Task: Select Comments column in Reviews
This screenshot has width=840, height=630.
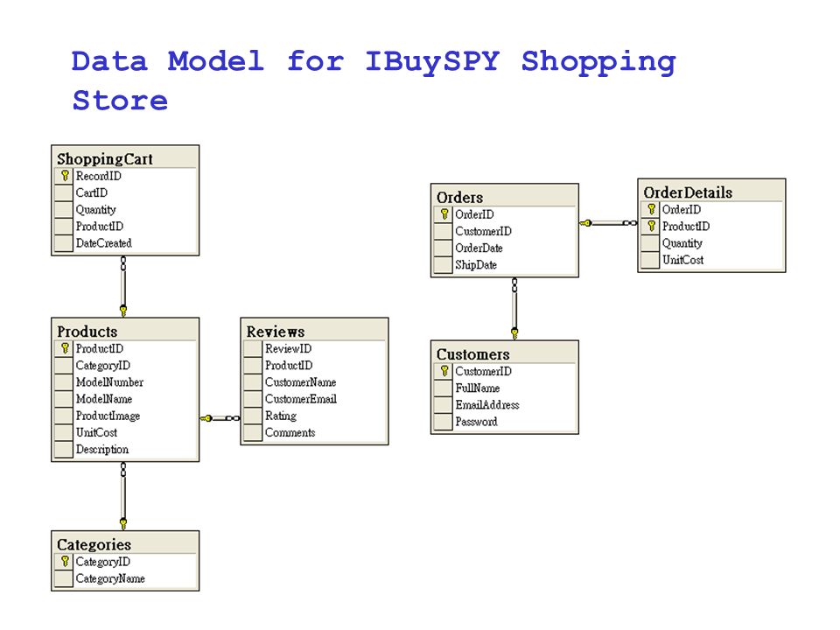Action: click(290, 433)
